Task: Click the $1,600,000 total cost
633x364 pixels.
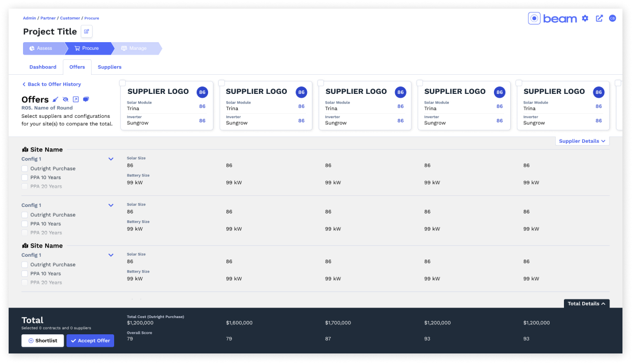Action: pyautogui.click(x=239, y=323)
